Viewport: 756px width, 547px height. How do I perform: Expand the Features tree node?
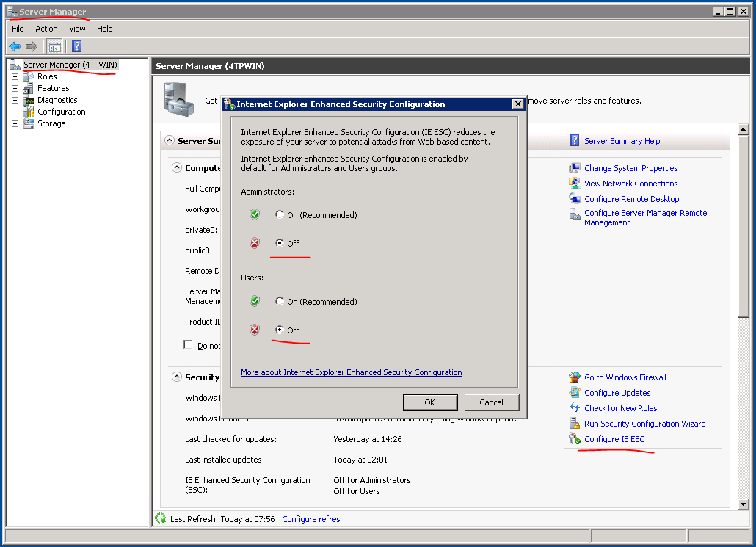pos(15,88)
